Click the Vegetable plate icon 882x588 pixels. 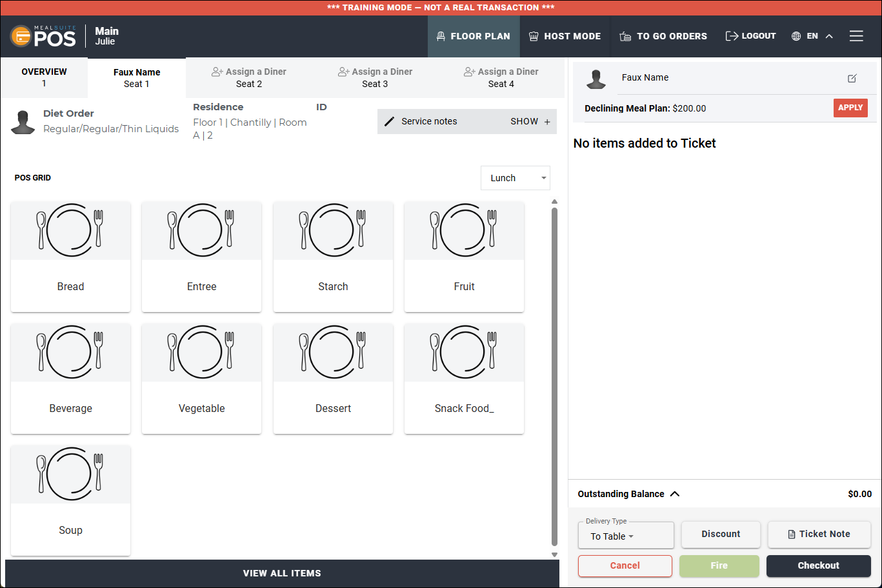pyautogui.click(x=201, y=352)
